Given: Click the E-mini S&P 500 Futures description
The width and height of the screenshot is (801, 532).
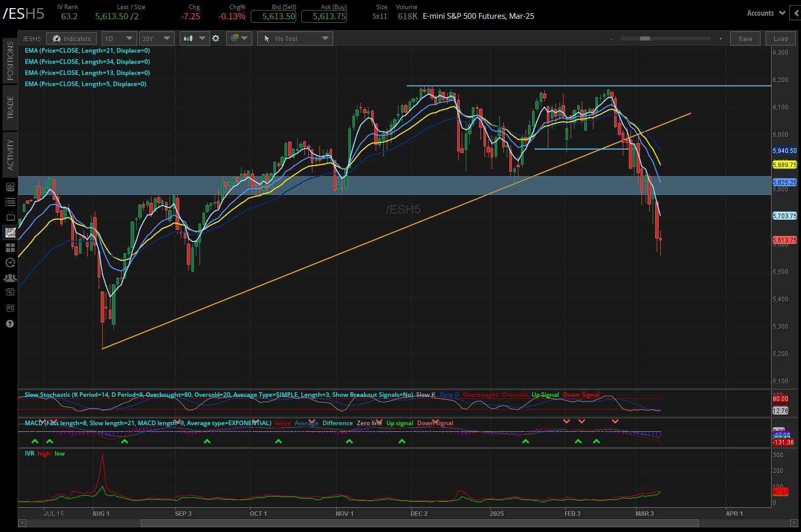Looking at the screenshot, I should point(478,16).
